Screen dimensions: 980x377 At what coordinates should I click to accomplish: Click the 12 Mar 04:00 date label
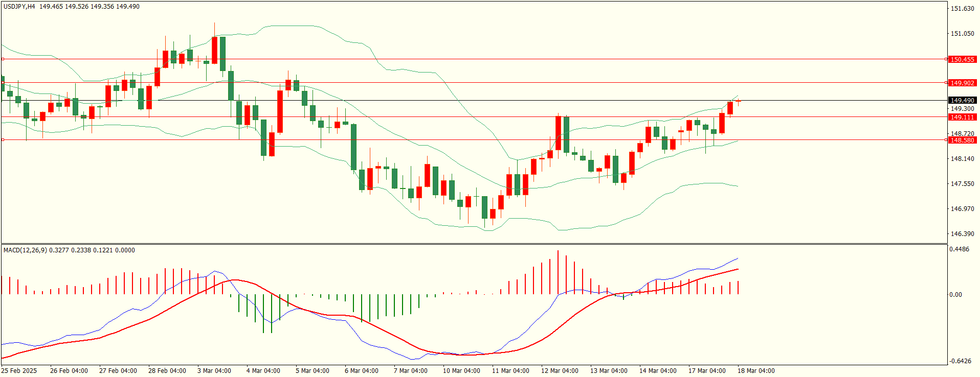(x=560, y=370)
